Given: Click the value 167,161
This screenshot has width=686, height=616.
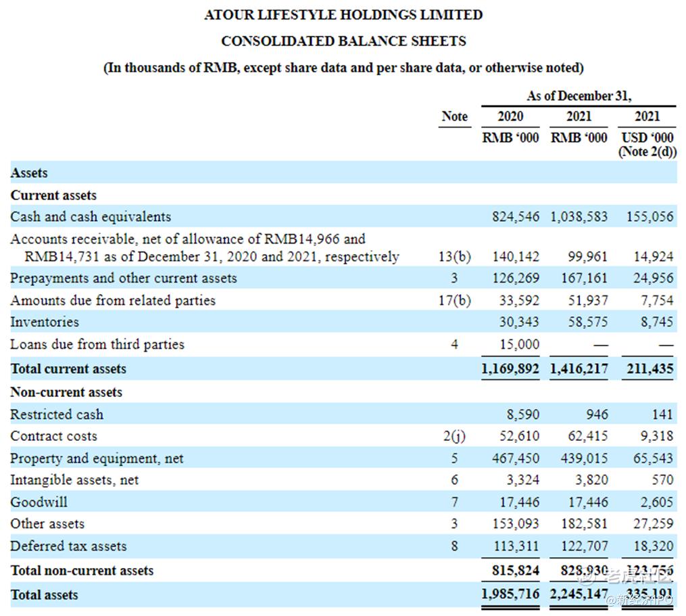Looking at the screenshot, I should (x=584, y=279).
